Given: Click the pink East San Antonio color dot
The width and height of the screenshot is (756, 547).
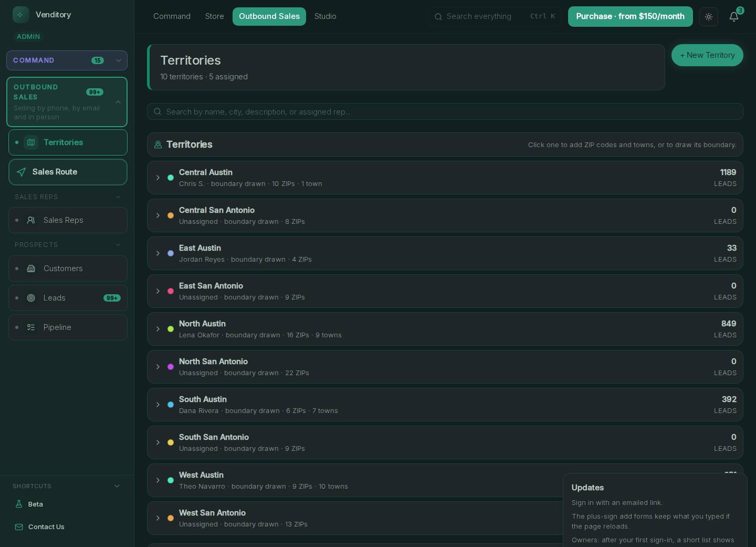Looking at the screenshot, I should [171, 291].
